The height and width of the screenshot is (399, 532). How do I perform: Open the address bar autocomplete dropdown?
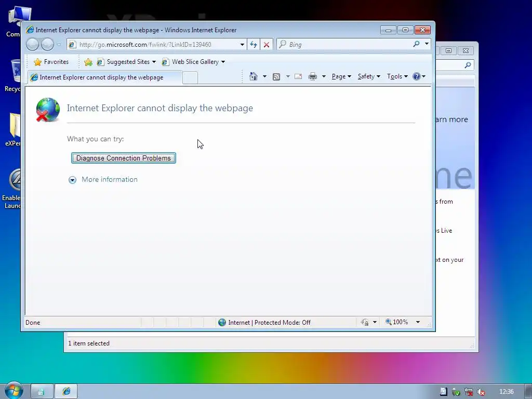pyautogui.click(x=242, y=45)
